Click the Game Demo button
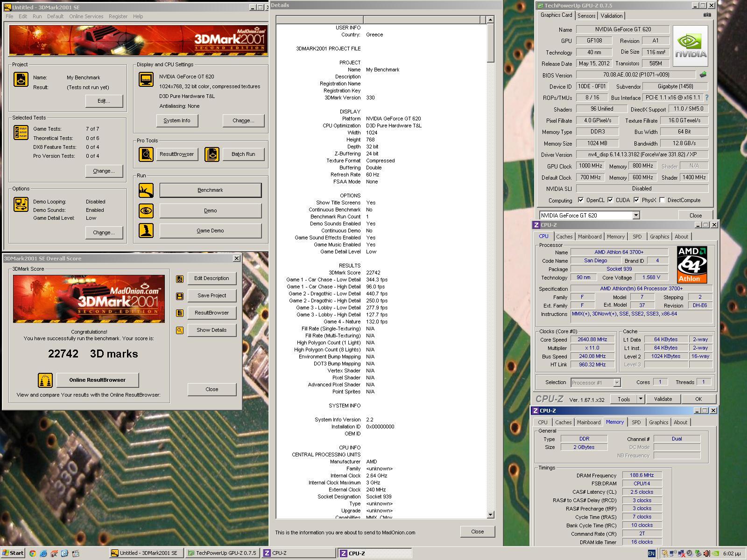Image resolution: width=747 pixels, height=560 pixels. [x=210, y=231]
